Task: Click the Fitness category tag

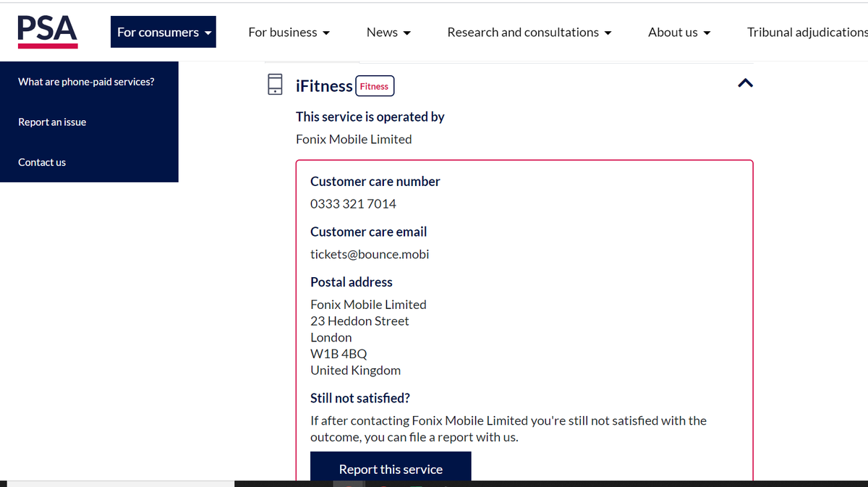Action: 374,86
